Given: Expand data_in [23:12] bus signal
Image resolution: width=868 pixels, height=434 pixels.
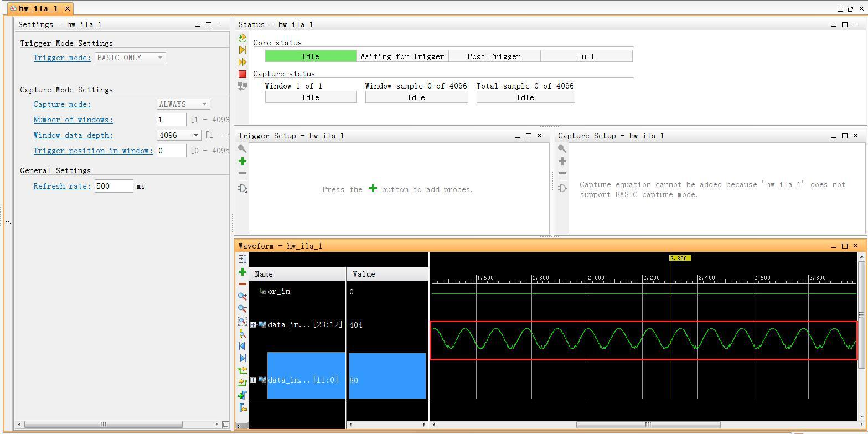Looking at the screenshot, I should coord(253,325).
